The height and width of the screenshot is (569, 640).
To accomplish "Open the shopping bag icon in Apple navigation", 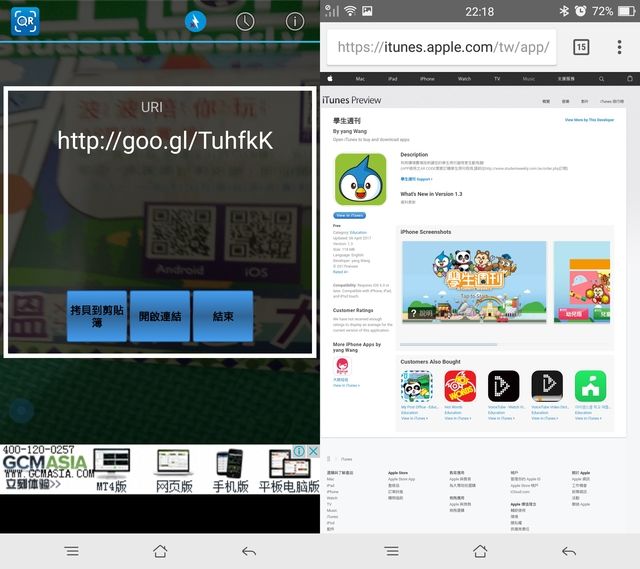I will coord(630,79).
